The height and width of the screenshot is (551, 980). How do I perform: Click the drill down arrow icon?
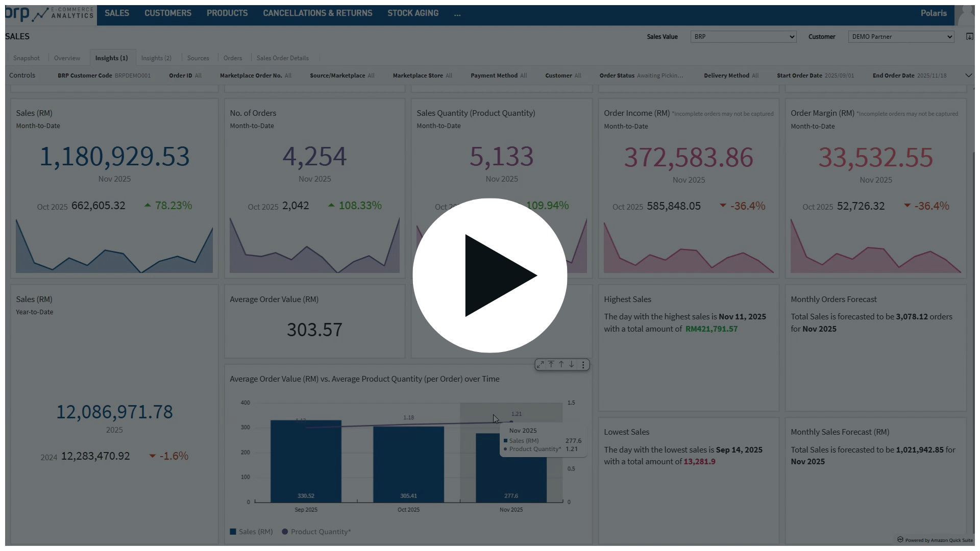572,365
